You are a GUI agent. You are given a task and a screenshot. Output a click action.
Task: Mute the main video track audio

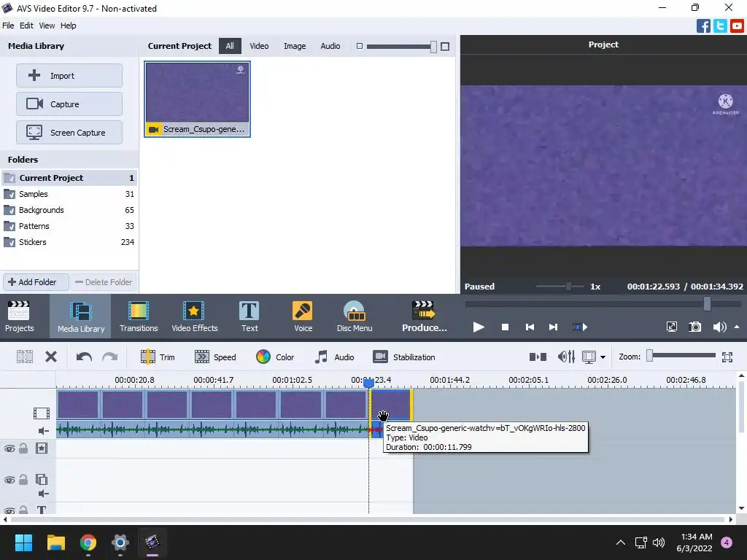tap(43, 431)
